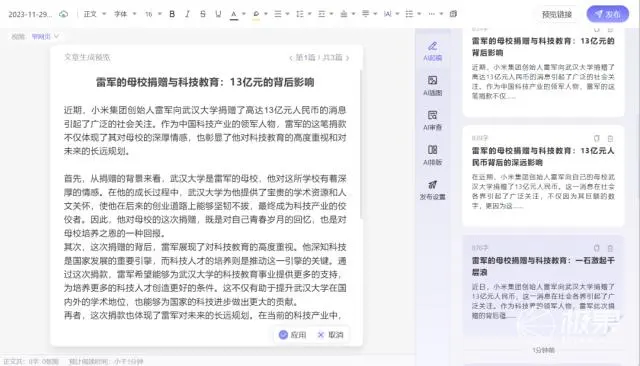Click 应用 to apply the article
Screen dimensions: 640x366
(293, 335)
